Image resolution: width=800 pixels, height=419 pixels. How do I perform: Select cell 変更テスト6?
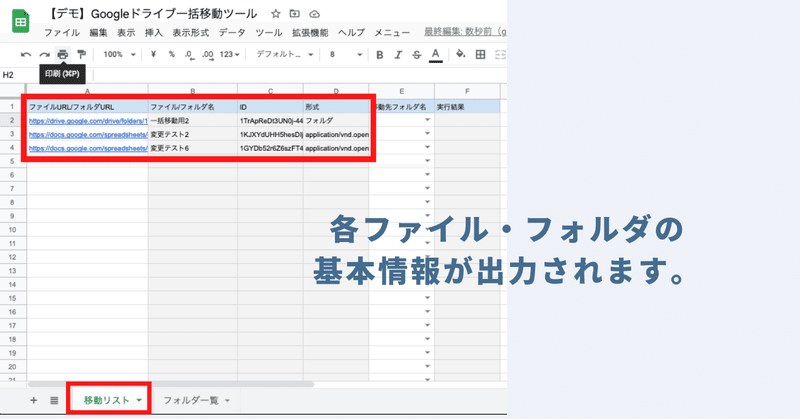[x=193, y=149]
